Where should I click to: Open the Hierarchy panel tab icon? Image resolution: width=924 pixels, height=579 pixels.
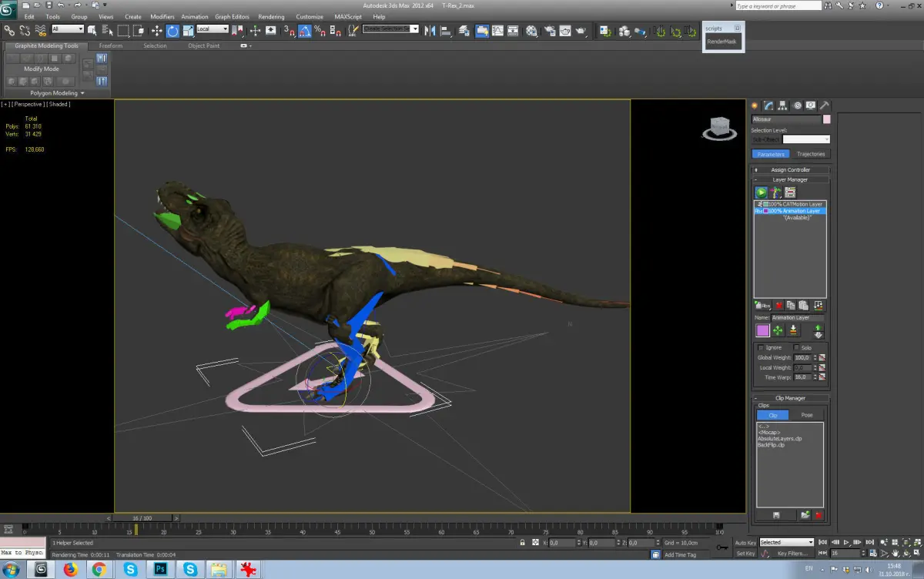tap(782, 105)
